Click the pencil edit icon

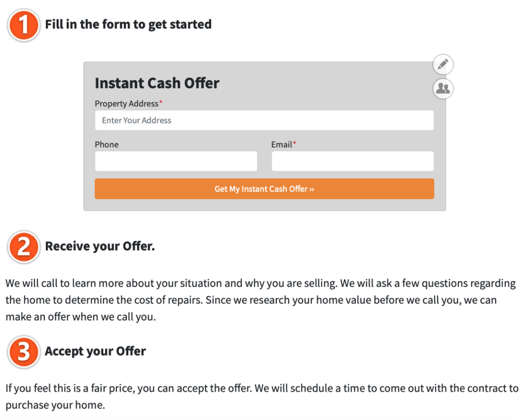pyautogui.click(x=443, y=64)
